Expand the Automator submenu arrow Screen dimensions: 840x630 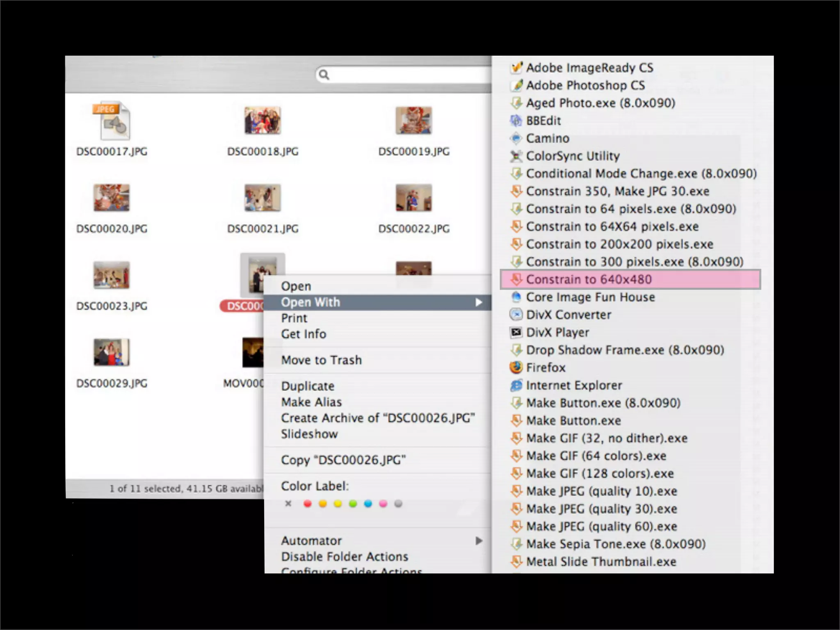[x=478, y=541]
